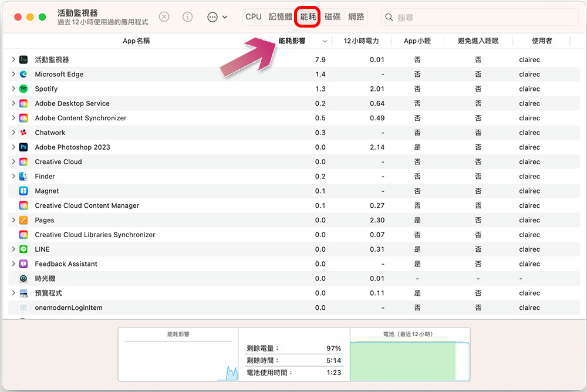Select the onemodernLoginItem row name

(x=69, y=307)
